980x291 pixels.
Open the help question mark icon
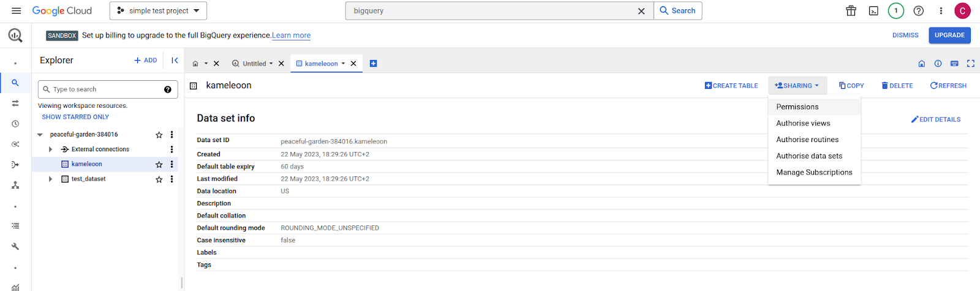pyautogui.click(x=918, y=11)
